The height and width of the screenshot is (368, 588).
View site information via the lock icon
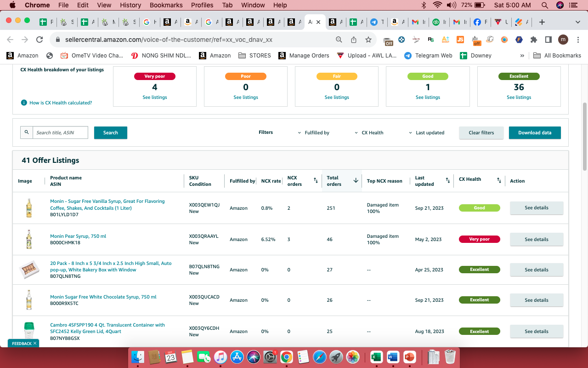[x=58, y=40]
